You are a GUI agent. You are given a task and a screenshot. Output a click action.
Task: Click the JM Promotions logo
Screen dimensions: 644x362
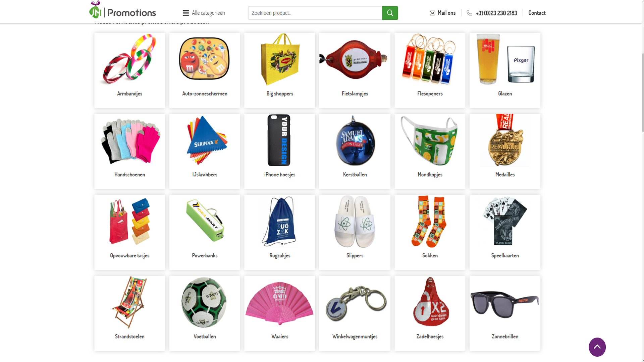[122, 10]
